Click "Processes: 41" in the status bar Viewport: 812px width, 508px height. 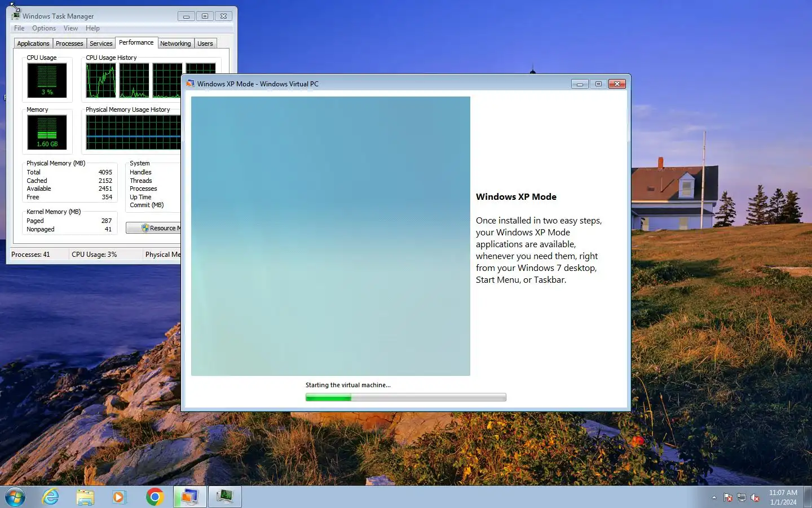30,255
